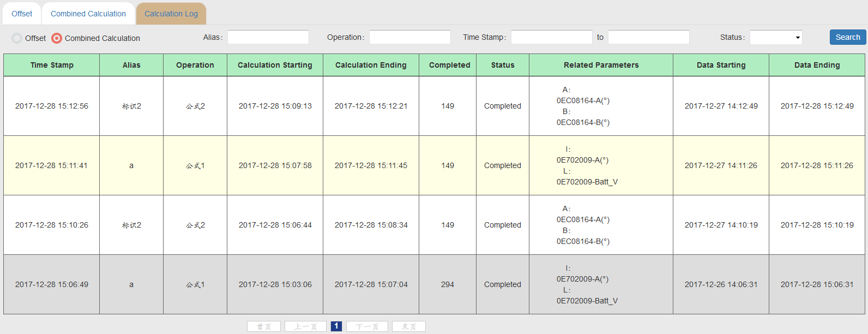Open the Calculation Log tab

point(171,14)
